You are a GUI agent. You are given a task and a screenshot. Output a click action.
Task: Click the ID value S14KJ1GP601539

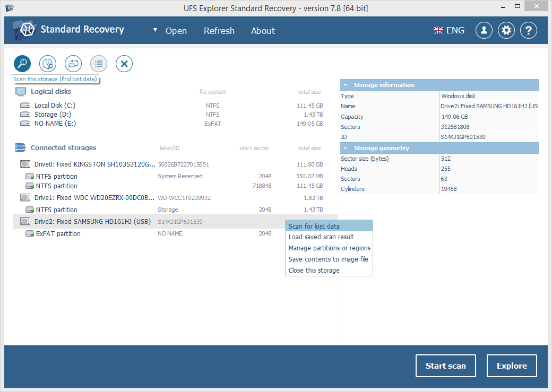[x=463, y=137]
